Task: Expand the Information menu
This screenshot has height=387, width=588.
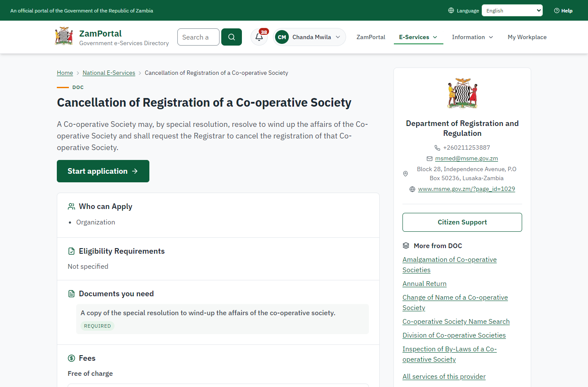Action: [x=473, y=37]
